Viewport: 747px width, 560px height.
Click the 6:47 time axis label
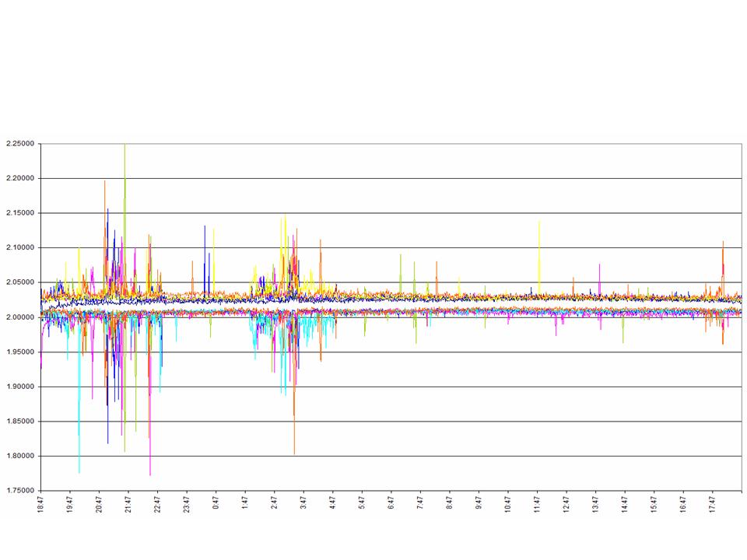391,502
